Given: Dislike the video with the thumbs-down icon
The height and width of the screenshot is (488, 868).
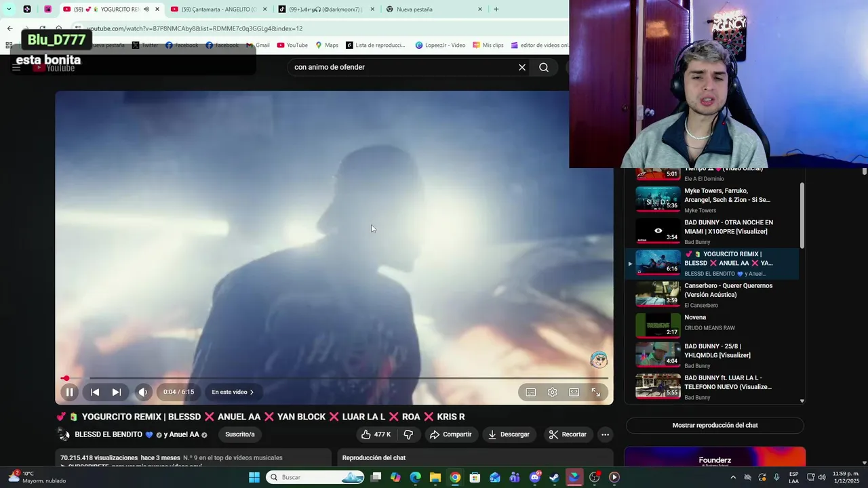Looking at the screenshot, I should pos(408,434).
